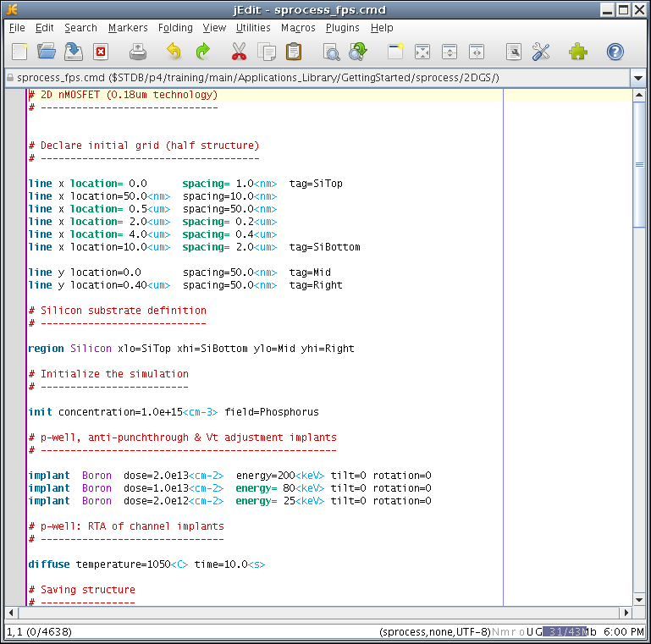
Task: Click the vertical scrollbar thumb
Action: point(639,164)
